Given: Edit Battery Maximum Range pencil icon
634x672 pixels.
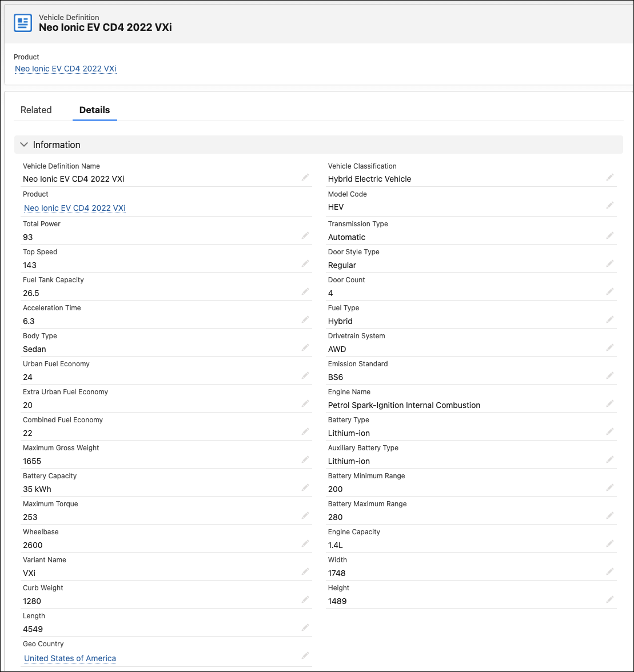Looking at the screenshot, I should tap(610, 515).
